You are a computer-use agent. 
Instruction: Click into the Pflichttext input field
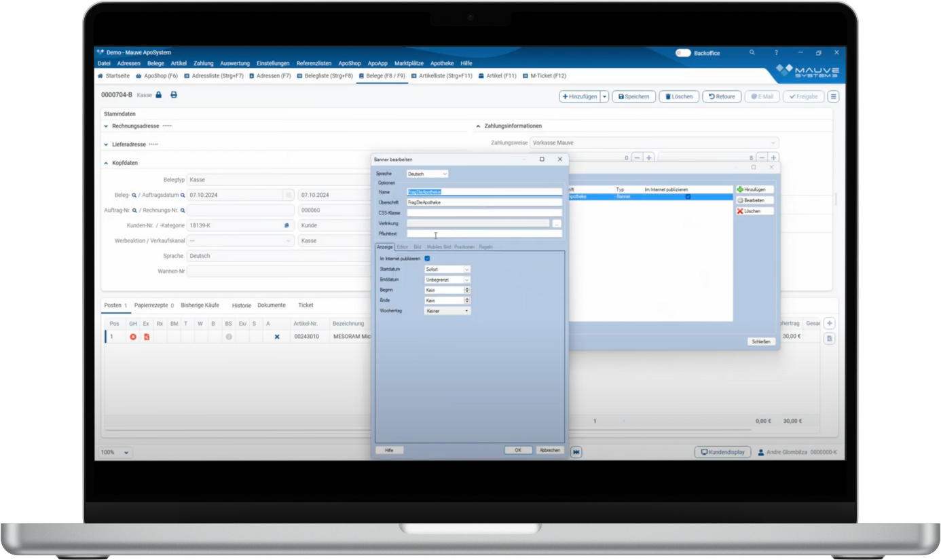(484, 234)
